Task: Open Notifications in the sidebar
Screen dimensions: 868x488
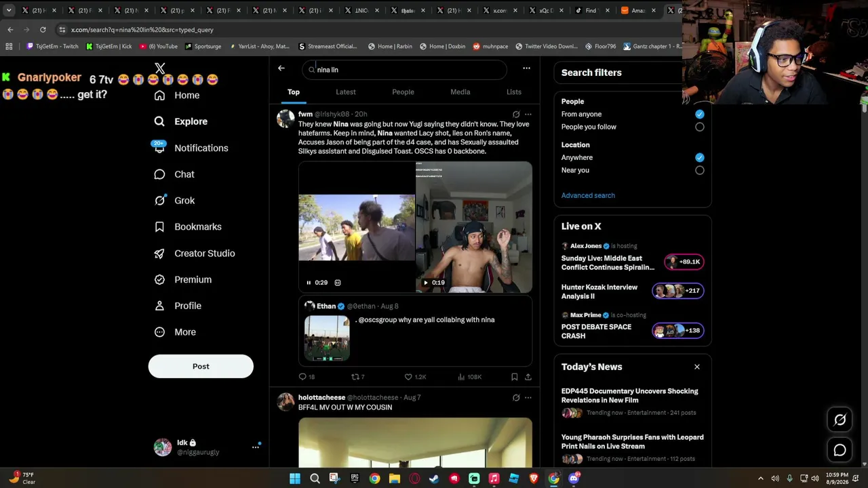Action: click(191, 148)
